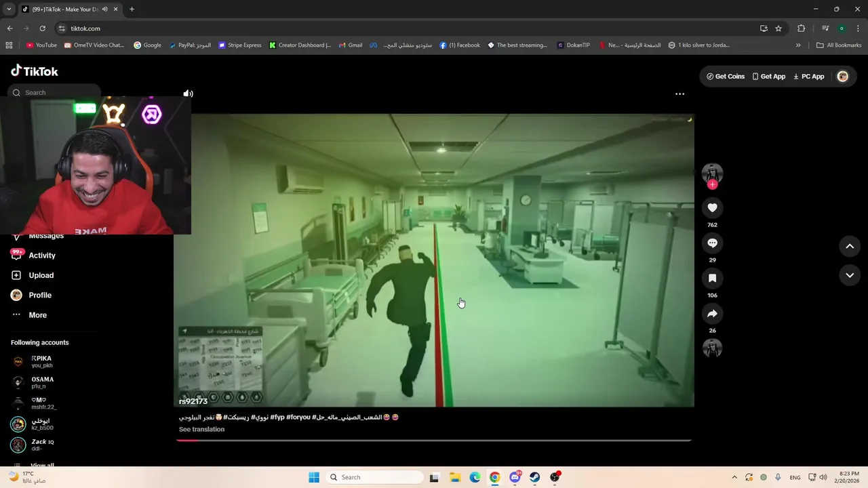868x488 pixels.
Task: Click the #foryou hashtag in caption
Action: 298,418
